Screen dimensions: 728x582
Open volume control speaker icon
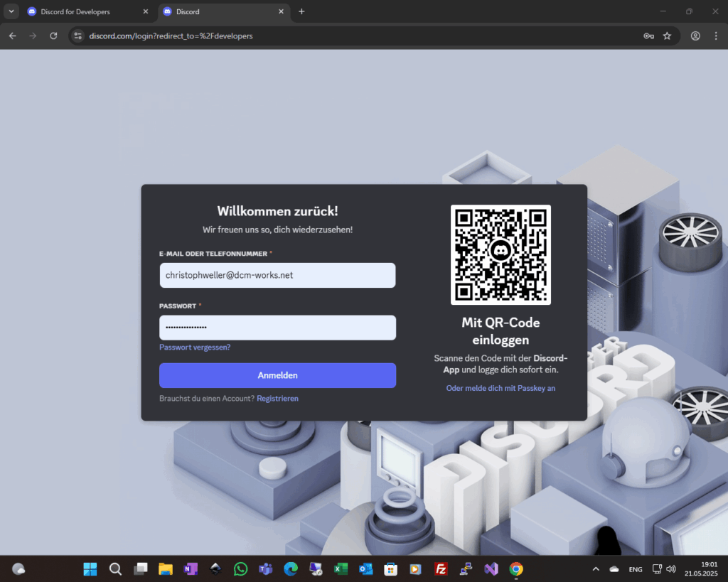[671, 569]
